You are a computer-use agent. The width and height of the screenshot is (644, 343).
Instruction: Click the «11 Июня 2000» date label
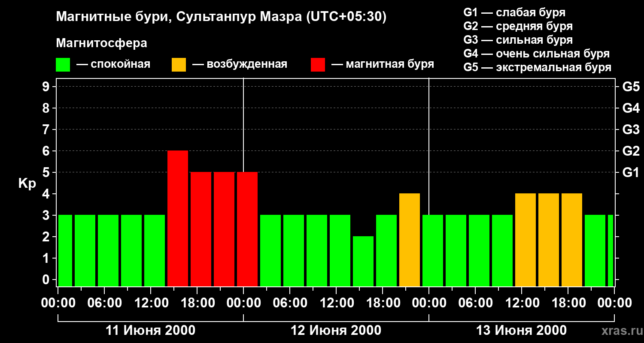click(150, 331)
